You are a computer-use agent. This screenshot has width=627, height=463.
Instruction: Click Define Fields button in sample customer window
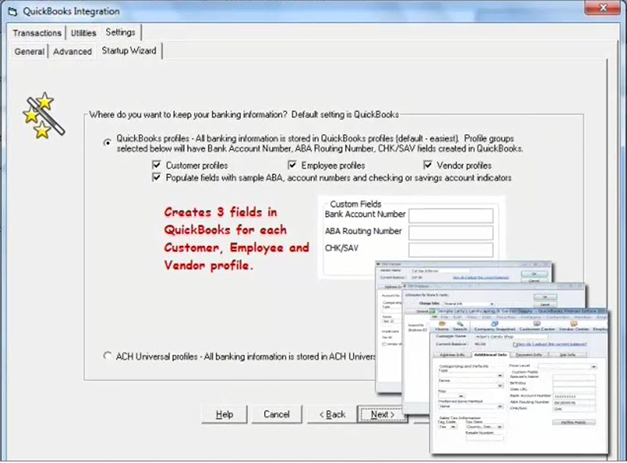pyautogui.click(x=574, y=422)
